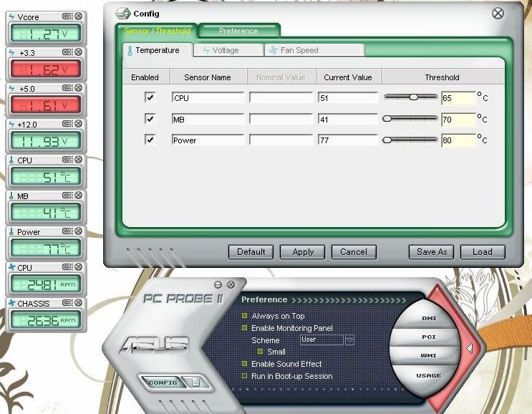Open settings icon on CHASSIS fan panel
Screen dimensions: 532x414
point(67,303)
